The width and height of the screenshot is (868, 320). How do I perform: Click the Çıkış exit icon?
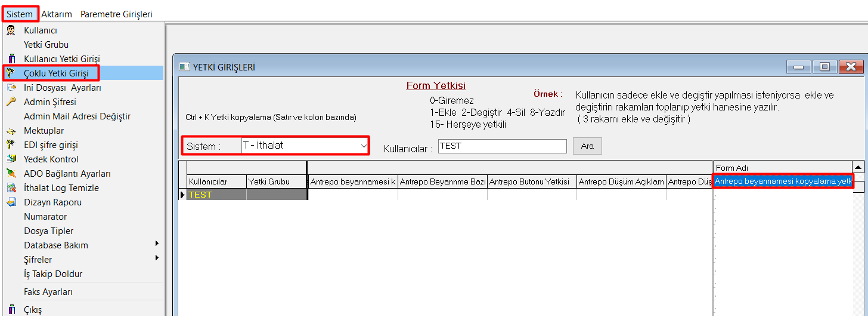pyautogui.click(x=11, y=310)
